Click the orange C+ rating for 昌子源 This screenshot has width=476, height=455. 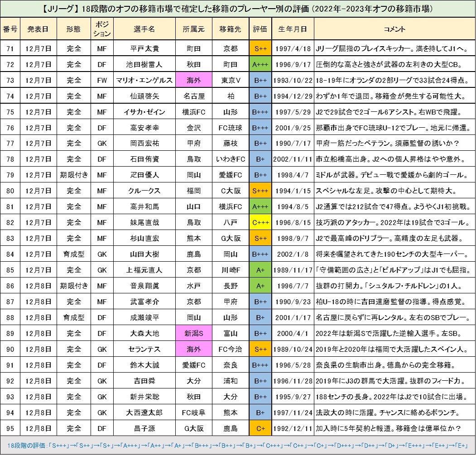[260, 428]
